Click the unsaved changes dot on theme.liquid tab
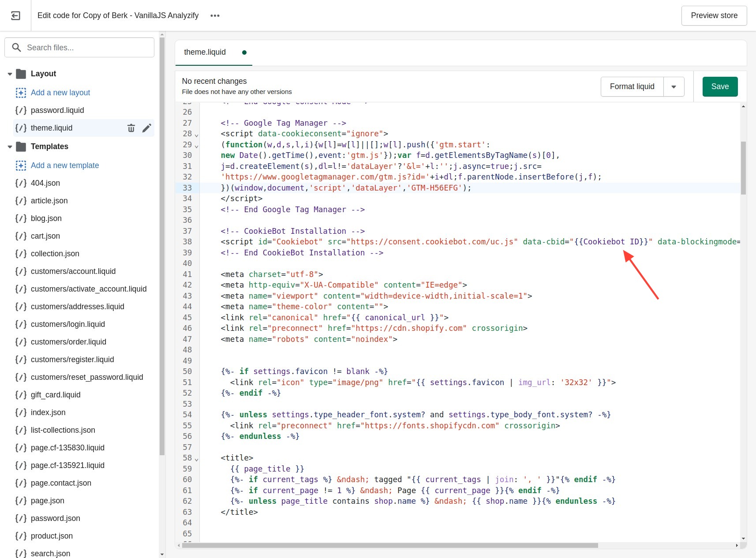This screenshot has width=756, height=558. 244,52
